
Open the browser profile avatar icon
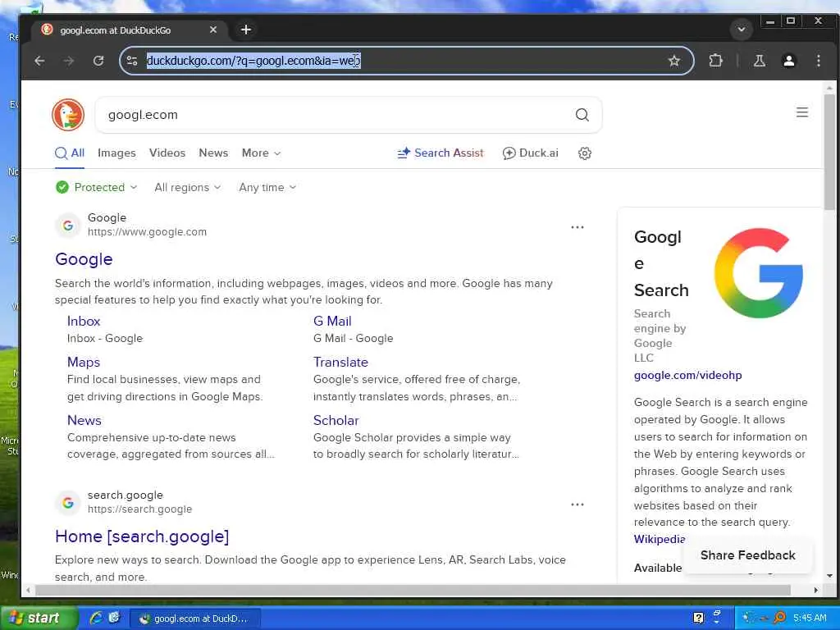click(788, 61)
